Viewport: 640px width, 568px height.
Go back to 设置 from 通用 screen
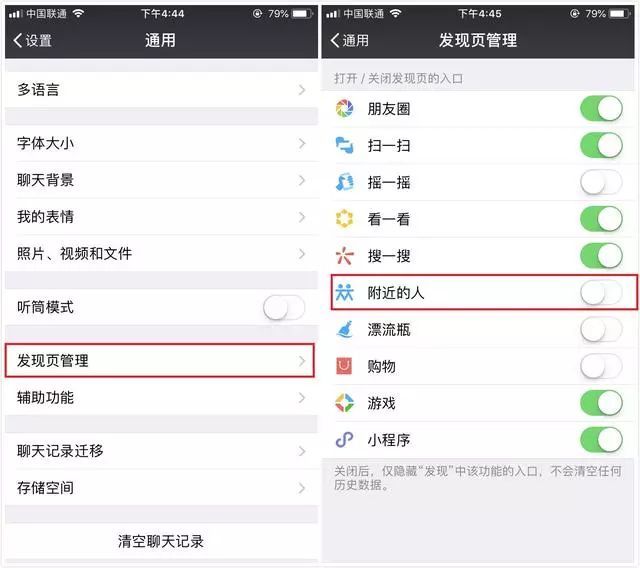click(33, 40)
